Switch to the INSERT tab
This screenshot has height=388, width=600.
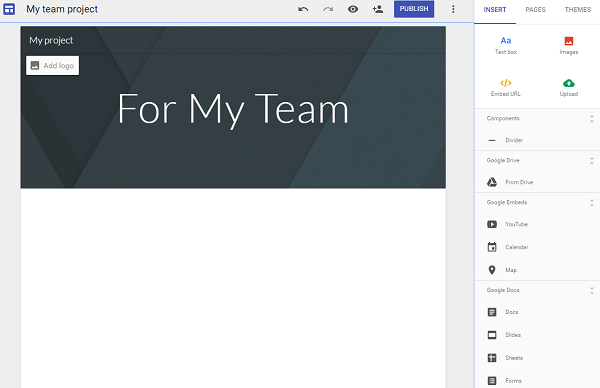pos(495,10)
